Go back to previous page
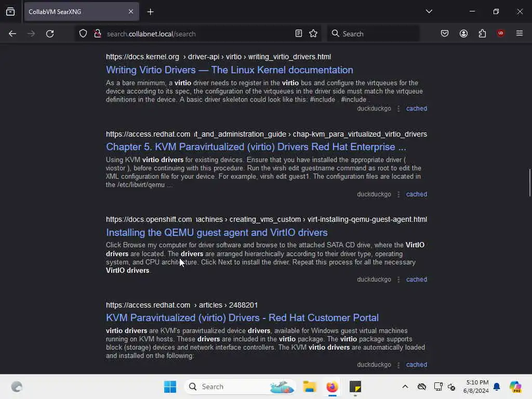Viewport: 532px width, 399px height. 12,34
